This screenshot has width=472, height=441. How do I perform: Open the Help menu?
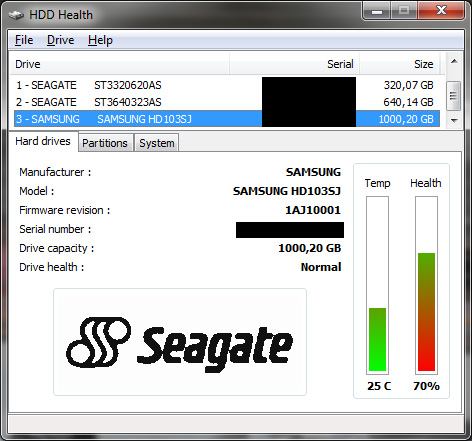100,40
